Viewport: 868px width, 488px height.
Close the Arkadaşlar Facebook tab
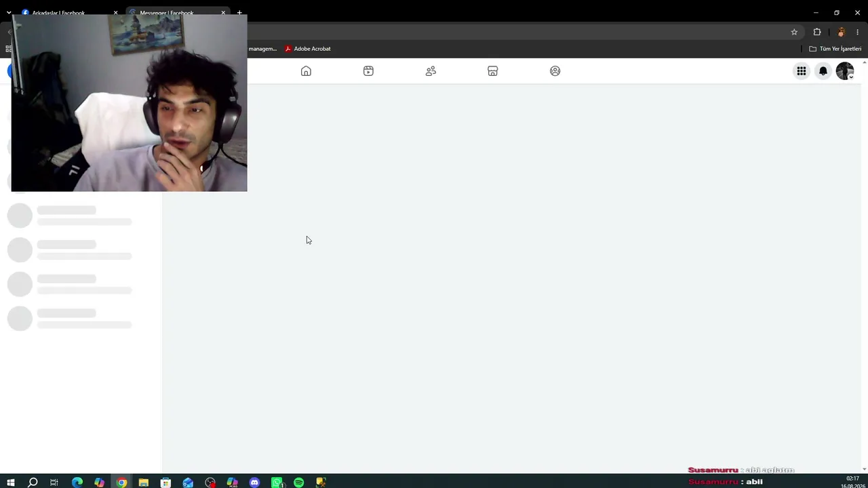[x=115, y=13]
